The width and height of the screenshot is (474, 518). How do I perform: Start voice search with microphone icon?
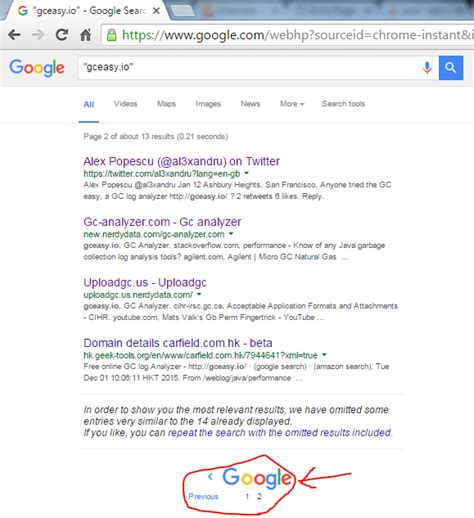(x=427, y=68)
